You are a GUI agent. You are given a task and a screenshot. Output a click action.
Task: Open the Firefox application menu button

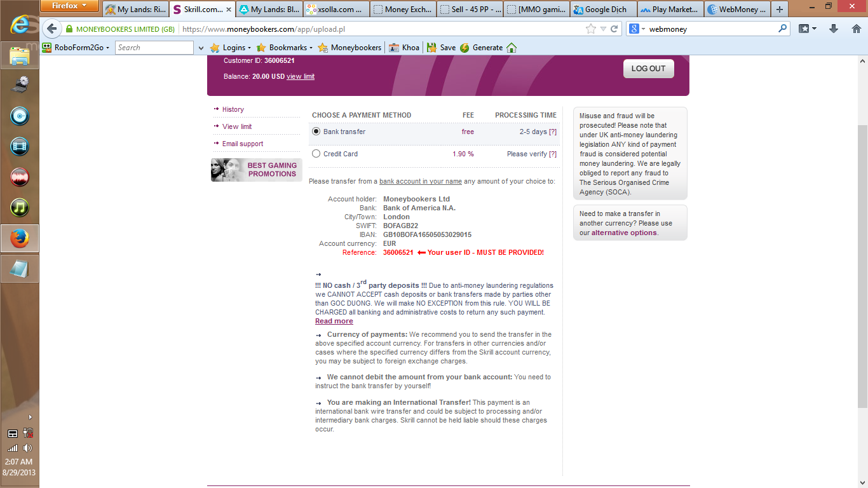(69, 6)
